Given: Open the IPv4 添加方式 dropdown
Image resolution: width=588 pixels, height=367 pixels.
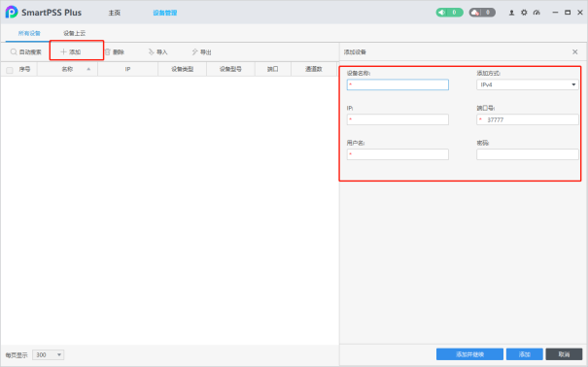Looking at the screenshot, I should coord(527,84).
